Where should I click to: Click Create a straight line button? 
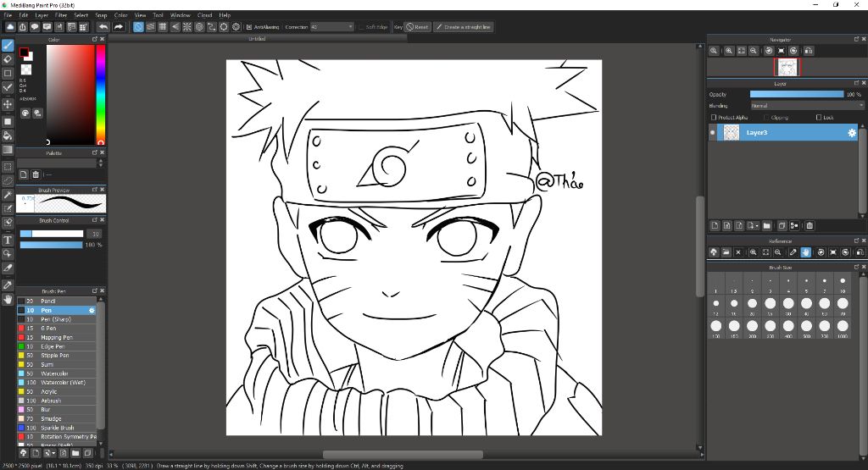(x=464, y=26)
